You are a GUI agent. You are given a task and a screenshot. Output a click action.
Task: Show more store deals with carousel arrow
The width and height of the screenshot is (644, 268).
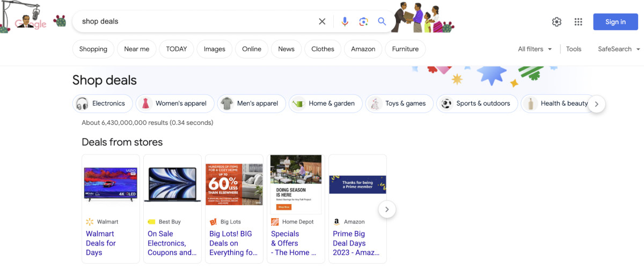coord(387,209)
